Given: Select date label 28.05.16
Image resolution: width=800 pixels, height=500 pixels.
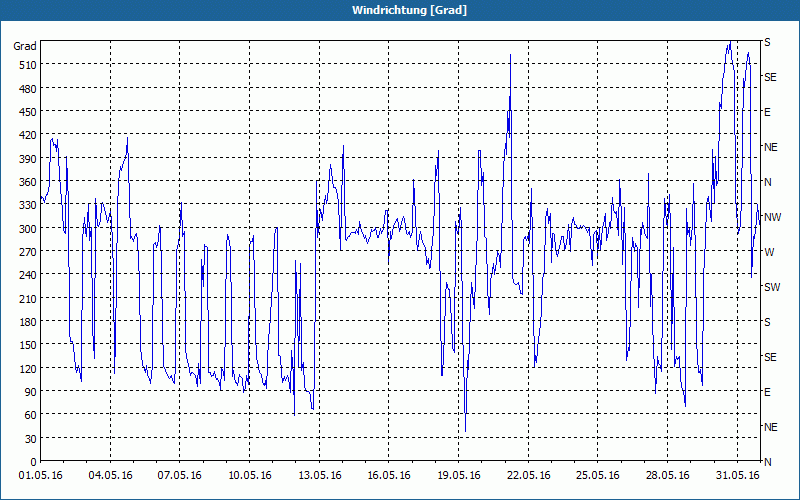Looking at the screenshot, I should (x=668, y=476).
